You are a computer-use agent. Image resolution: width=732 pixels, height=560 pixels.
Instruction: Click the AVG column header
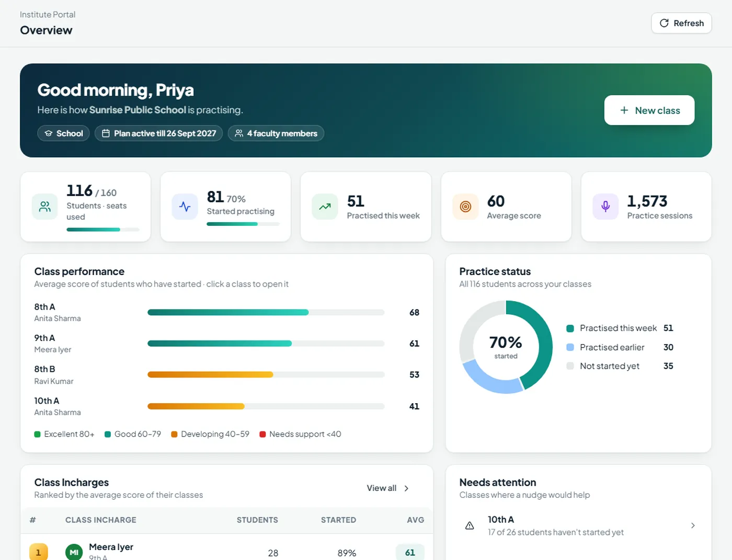(x=416, y=520)
